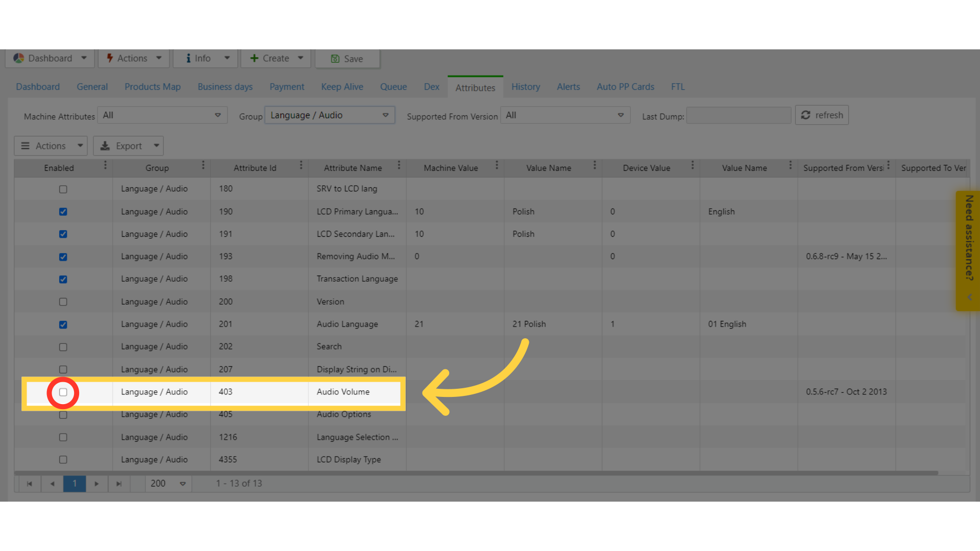Click the Save disk icon
This screenshot has width=980, height=551.
point(335,59)
